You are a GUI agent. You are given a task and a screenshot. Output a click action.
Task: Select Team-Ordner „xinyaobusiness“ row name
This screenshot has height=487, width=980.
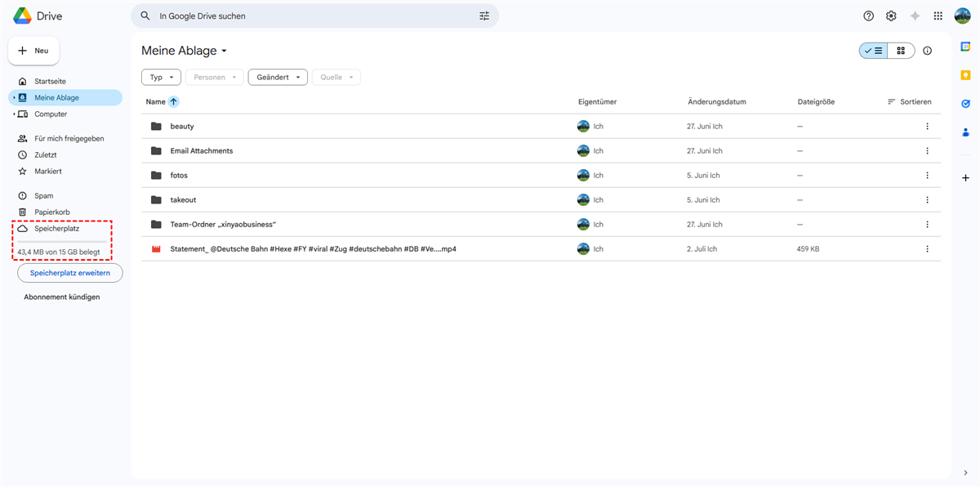223,225
